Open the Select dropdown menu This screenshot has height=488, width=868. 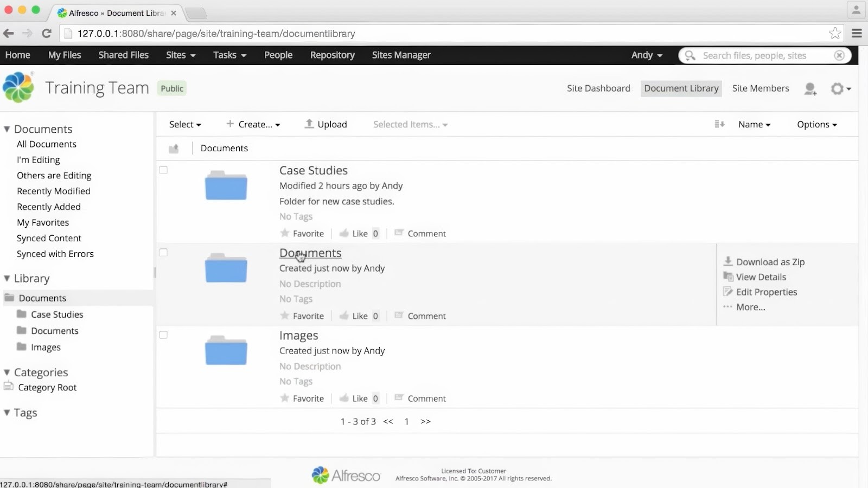point(184,124)
